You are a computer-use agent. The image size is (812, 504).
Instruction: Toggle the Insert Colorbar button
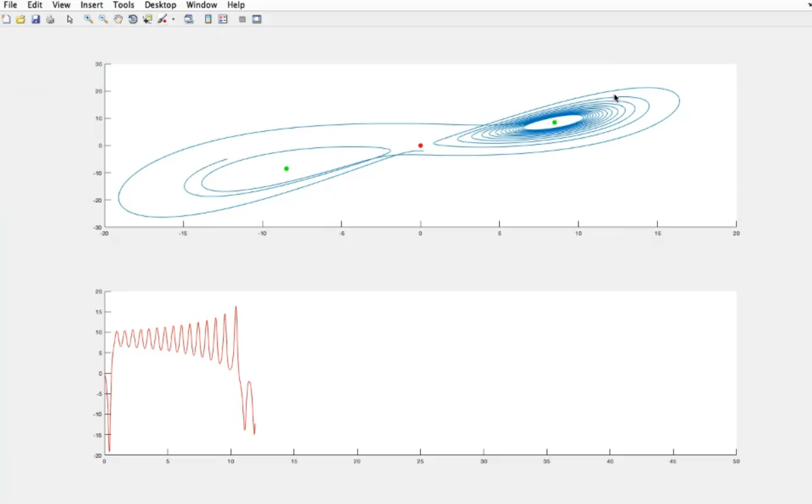208,19
